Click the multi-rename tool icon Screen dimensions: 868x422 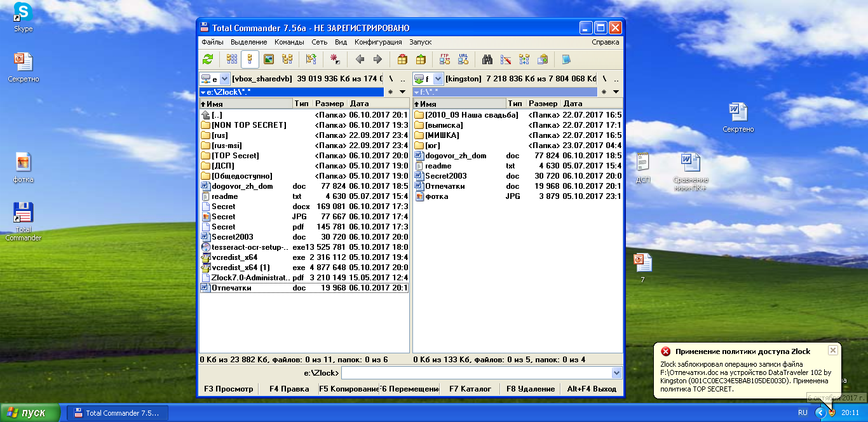coord(506,60)
